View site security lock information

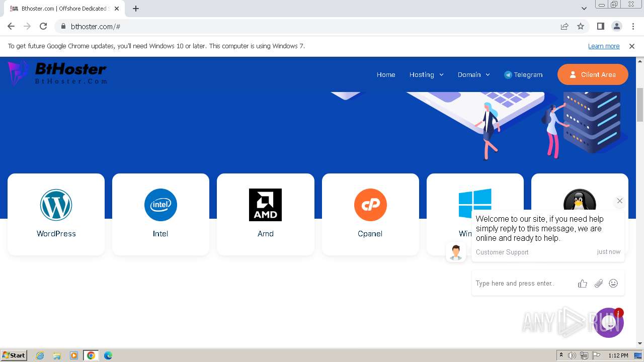tap(63, 26)
